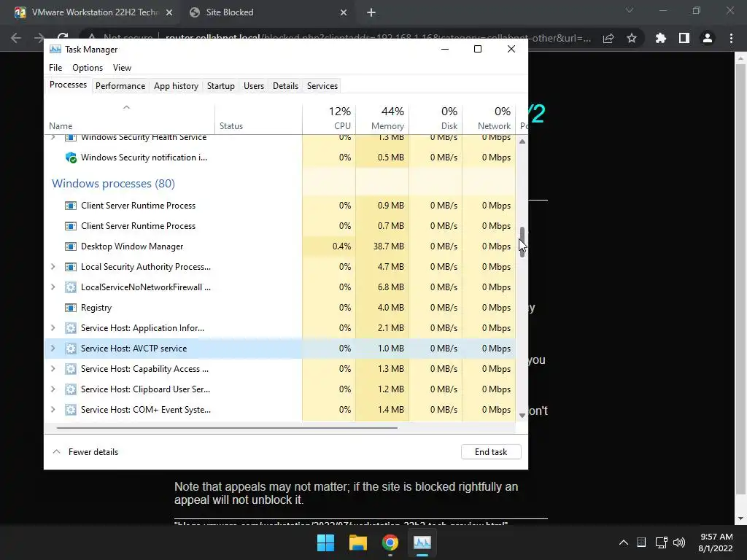The width and height of the screenshot is (747, 560).
Task: Click gear icon of Service Host: Clipboard User Ser...
Action: tap(71, 389)
